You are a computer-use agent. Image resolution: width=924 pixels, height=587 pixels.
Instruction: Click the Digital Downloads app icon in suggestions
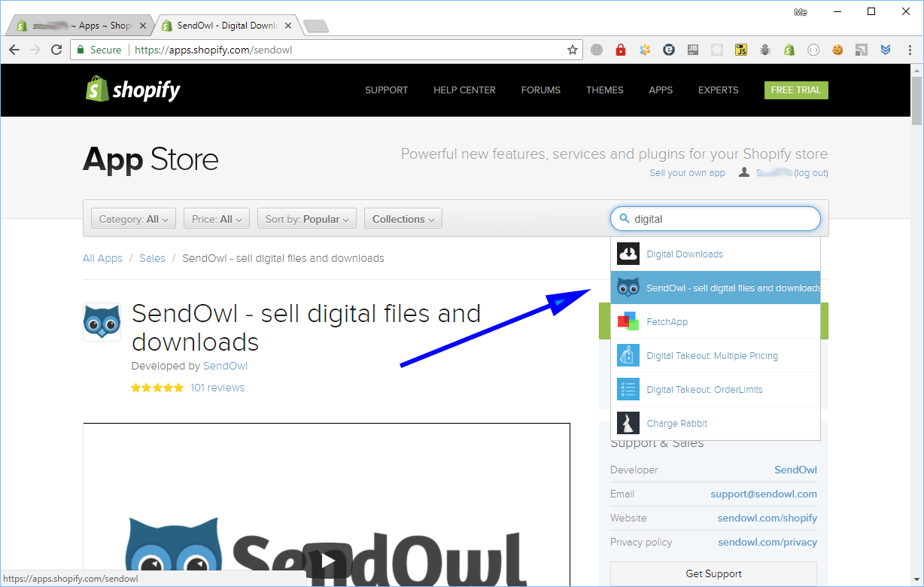click(628, 254)
